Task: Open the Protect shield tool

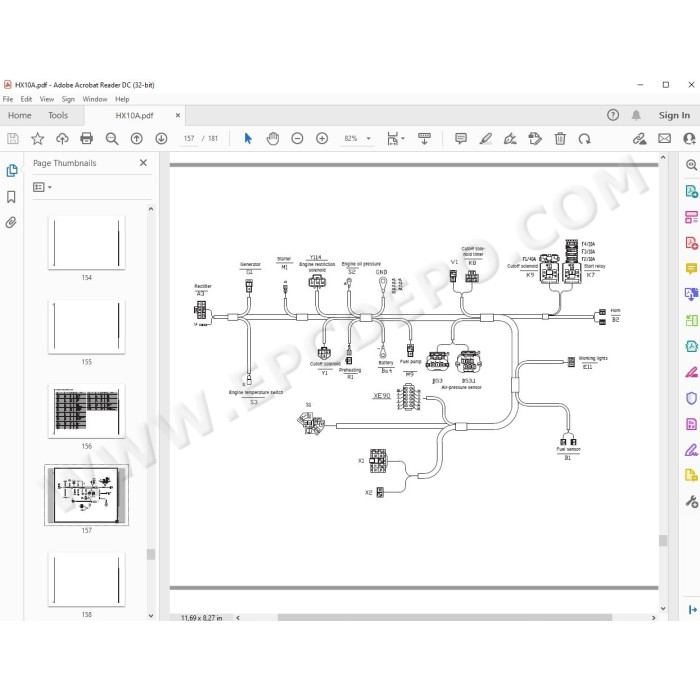Action: click(x=691, y=398)
